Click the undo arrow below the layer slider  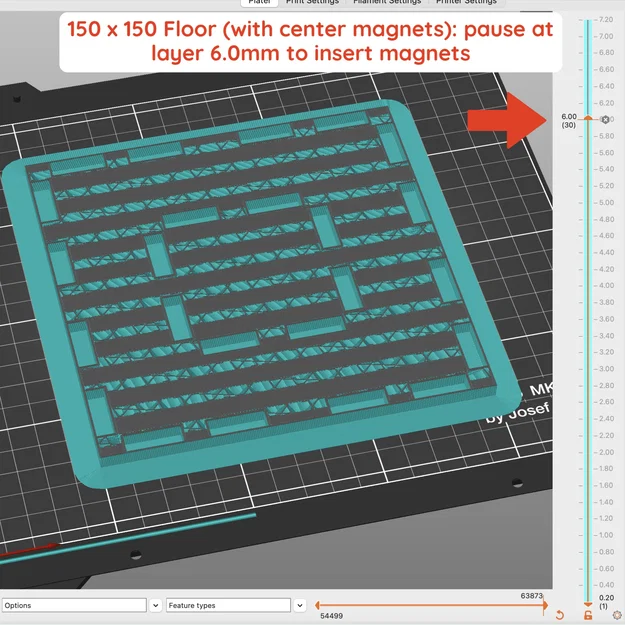click(560, 615)
